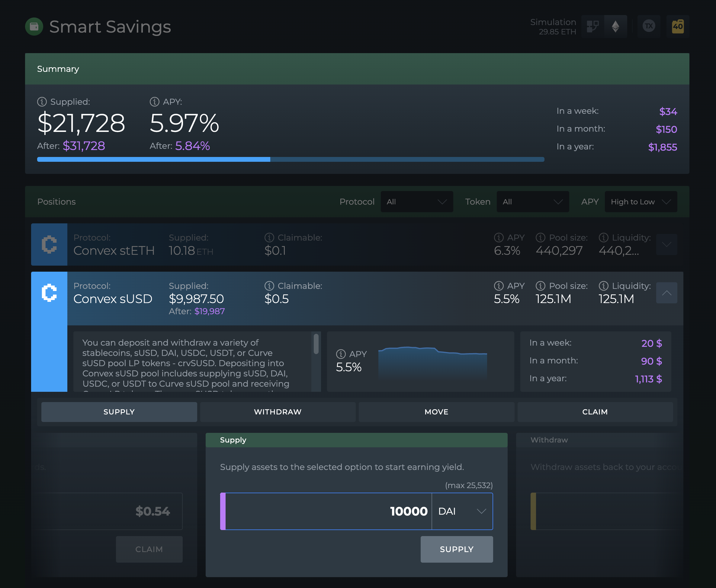Click the Simulation 29.85 ETH label
716x588 pixels.
tap(553, 27)
